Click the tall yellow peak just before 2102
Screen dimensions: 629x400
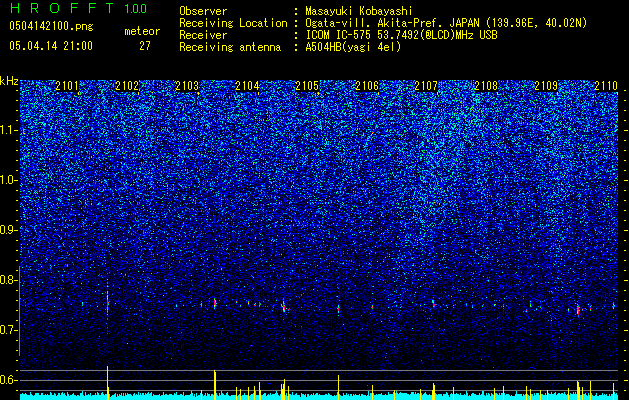(108, 382)
